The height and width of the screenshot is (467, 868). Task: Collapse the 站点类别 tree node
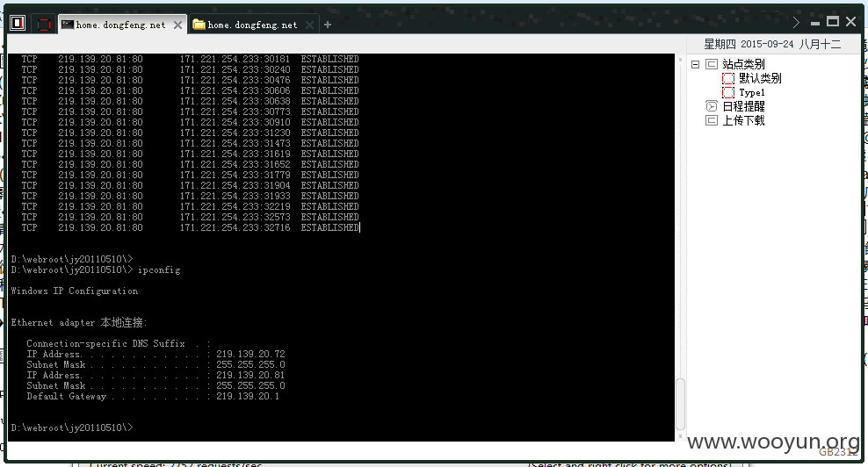tap(695, 64)
